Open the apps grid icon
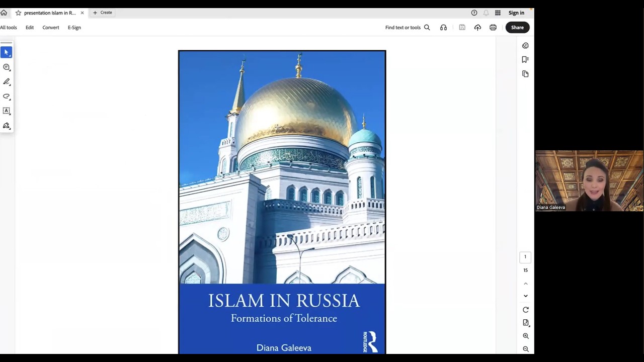644x362 pixels. point(498,13)
